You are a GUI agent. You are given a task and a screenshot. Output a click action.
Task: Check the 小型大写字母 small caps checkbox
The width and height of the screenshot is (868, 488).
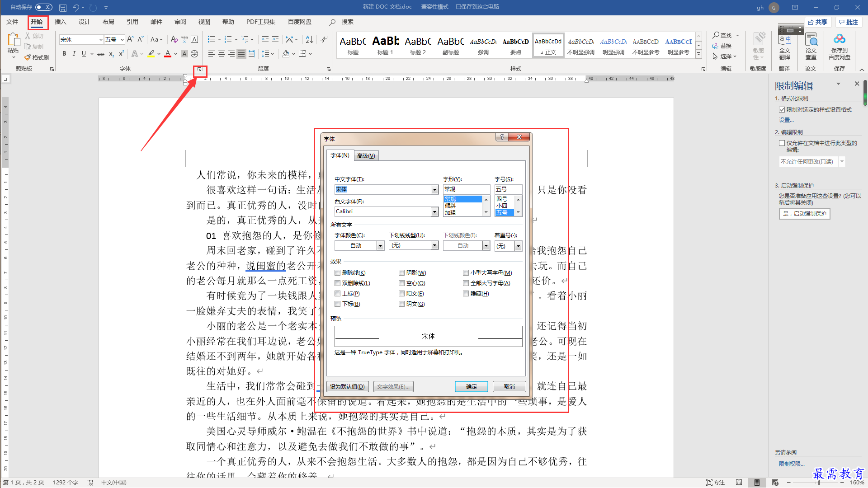(x=466, y=272)
